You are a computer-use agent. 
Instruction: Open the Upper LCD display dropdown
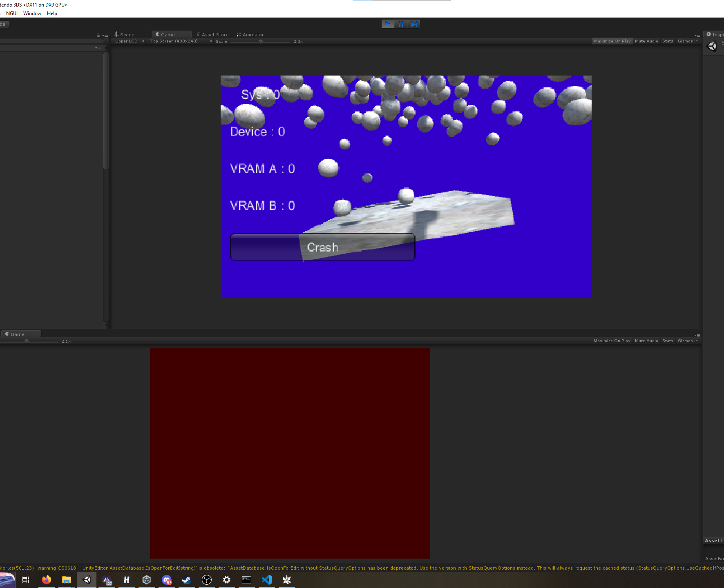pyautogui.click(x=129, y=41)
